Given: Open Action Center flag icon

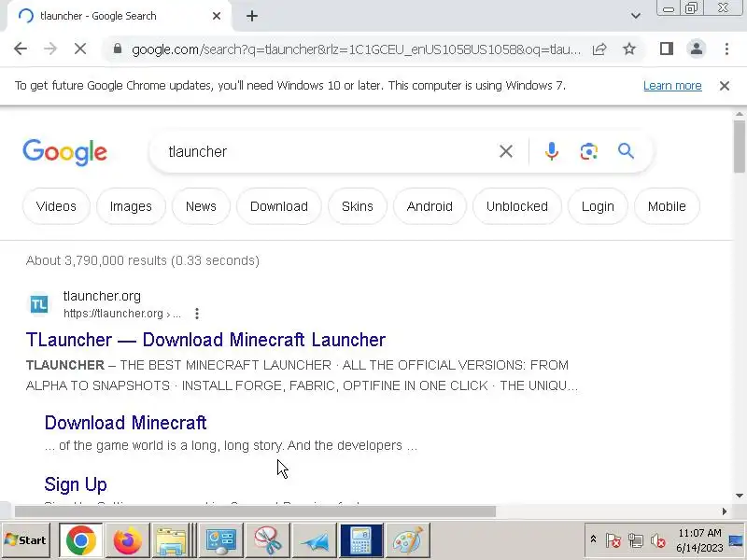Looking at the screenshot, I should [613, 540].
